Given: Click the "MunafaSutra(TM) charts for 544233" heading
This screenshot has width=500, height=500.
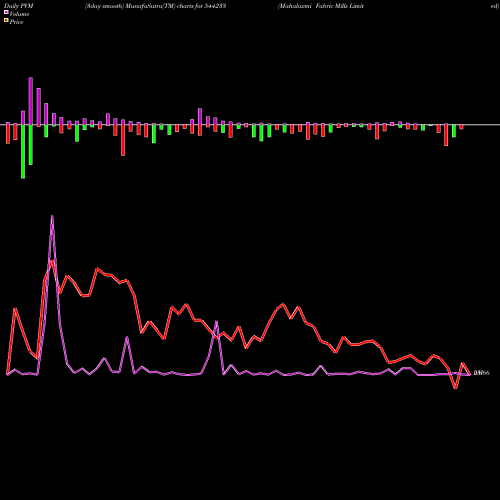Looking at the screenshot, I should coord(176,6).
